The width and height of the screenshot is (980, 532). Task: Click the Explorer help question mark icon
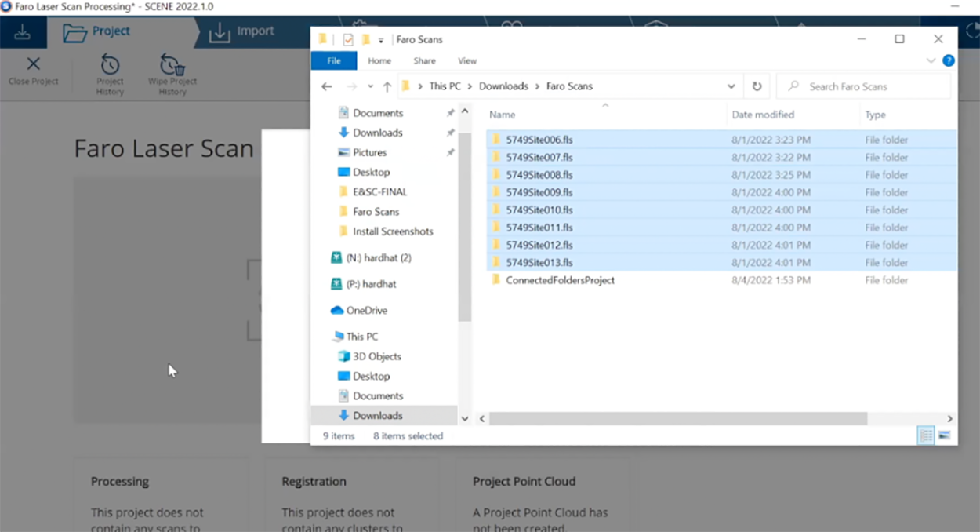coord(948,60)
